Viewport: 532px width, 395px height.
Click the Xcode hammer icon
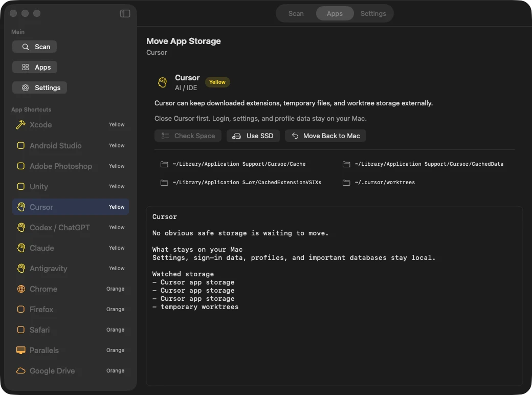[x=20, y=125]
